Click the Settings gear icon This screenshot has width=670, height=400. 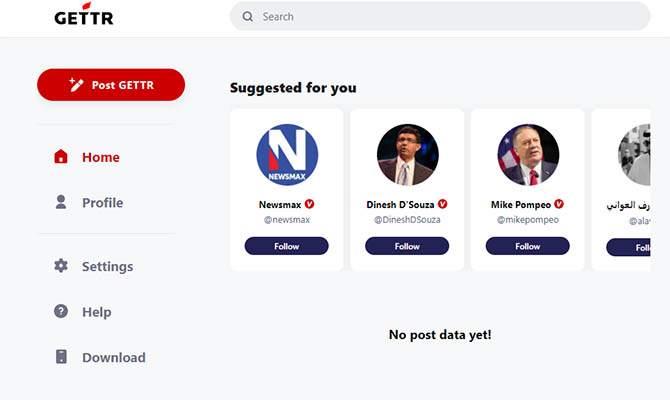[x=61, y=266]
